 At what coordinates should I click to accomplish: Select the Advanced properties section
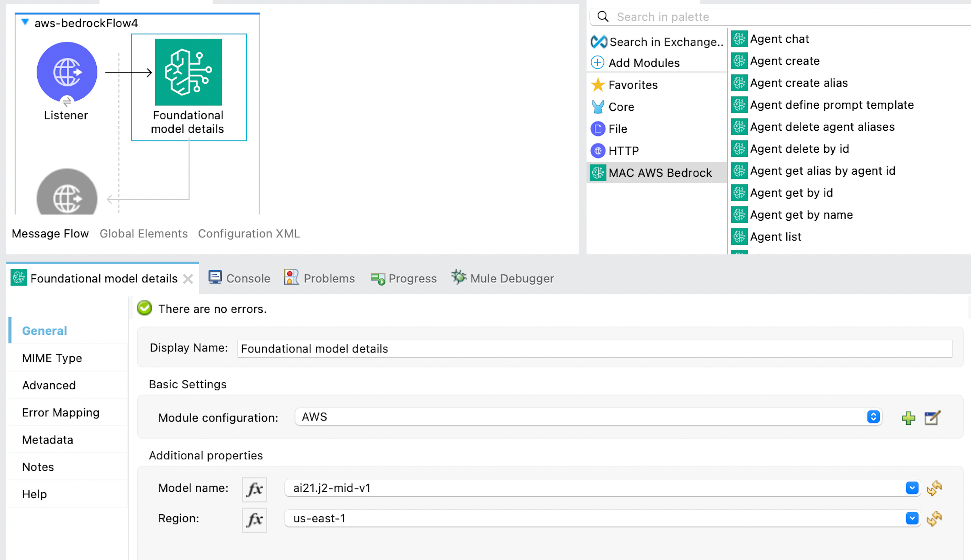point(68,385)
